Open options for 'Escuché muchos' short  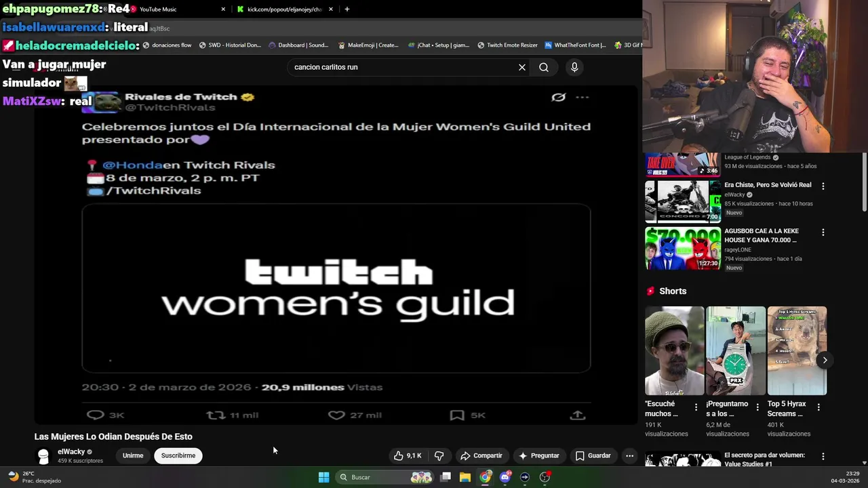[x=696, y=407]
